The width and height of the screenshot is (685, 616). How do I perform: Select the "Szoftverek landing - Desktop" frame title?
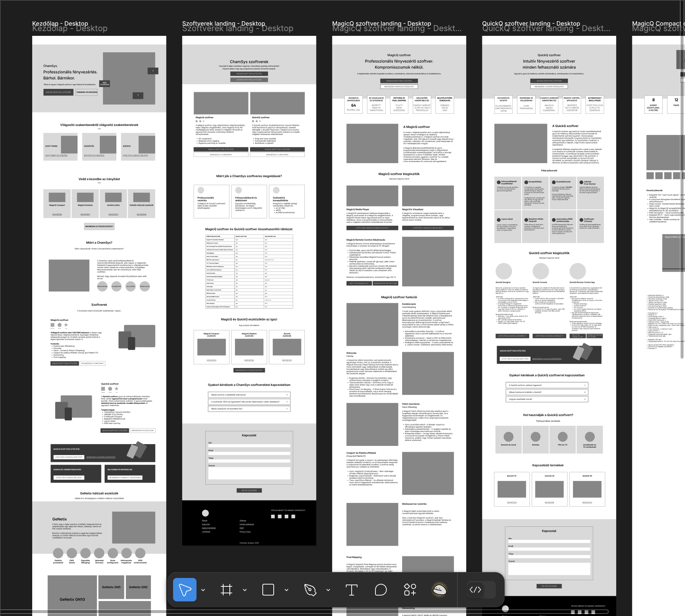pyautogui.click(x=223, y=23)
